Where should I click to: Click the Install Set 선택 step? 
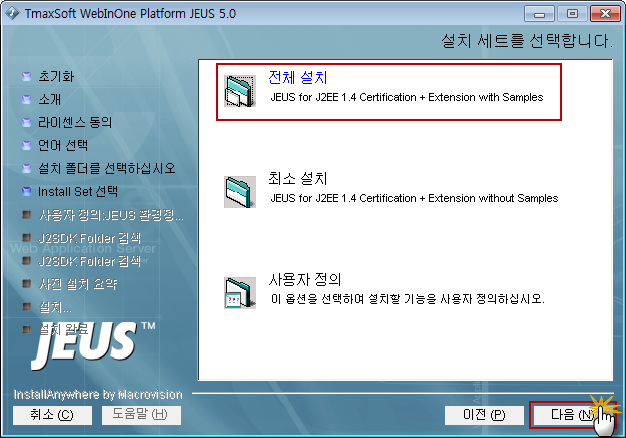[x=78, y=192]
